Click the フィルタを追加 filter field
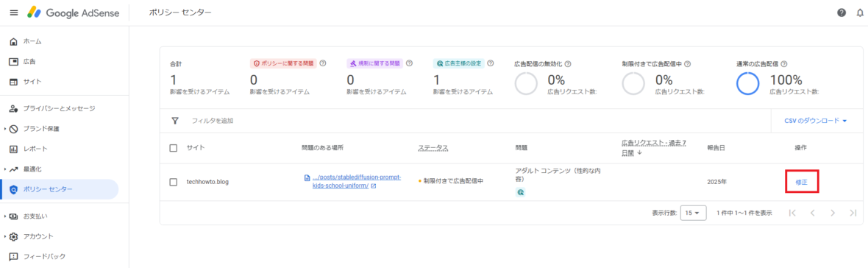 pyautogui.click(x=212, y=120)
